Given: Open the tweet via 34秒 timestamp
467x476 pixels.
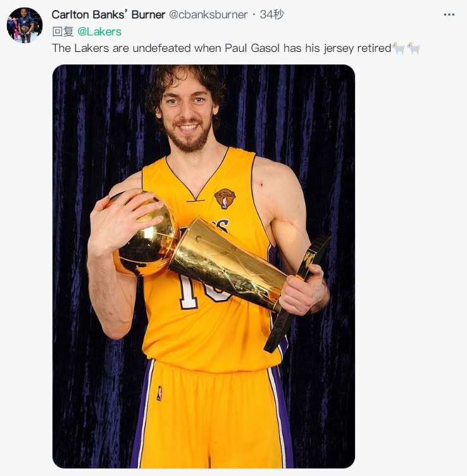Looking at the screenshot, I should coord(271,15).
